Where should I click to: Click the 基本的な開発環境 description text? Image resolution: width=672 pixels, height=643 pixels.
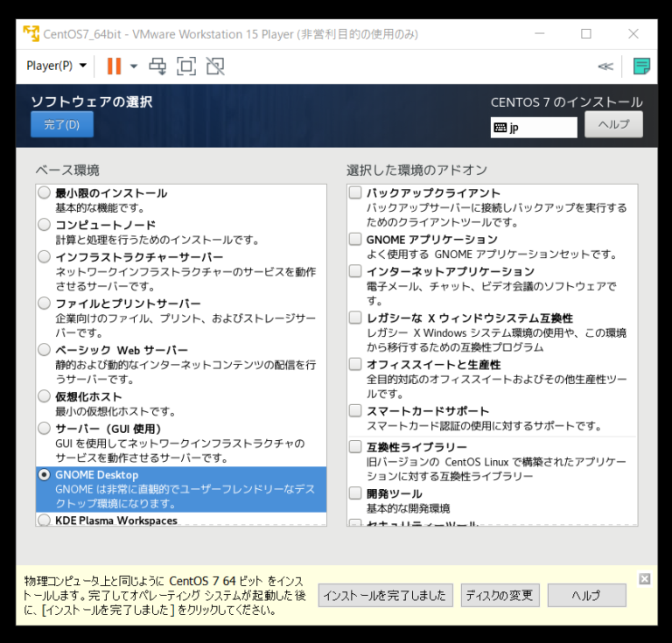(x=408, y=508)
